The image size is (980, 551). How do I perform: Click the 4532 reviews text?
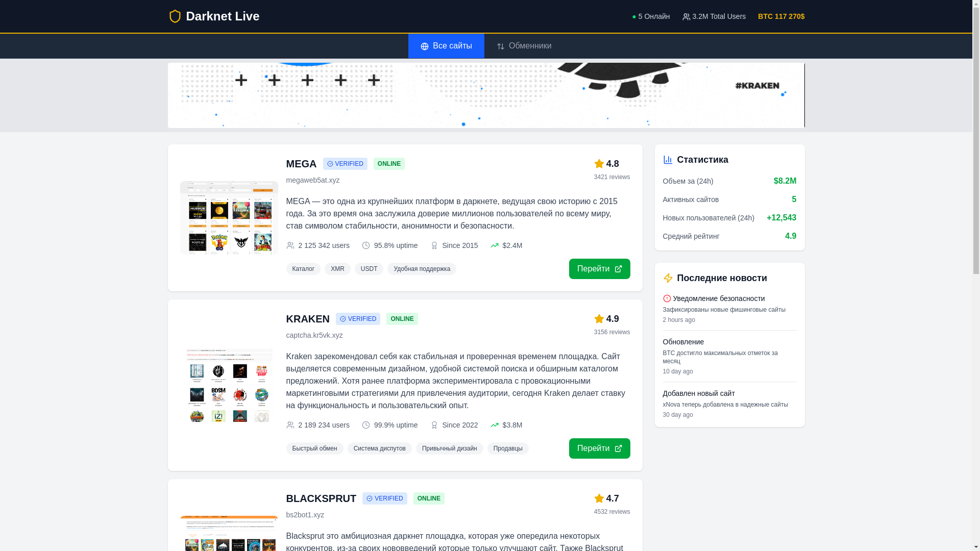[x=612, y=512]
